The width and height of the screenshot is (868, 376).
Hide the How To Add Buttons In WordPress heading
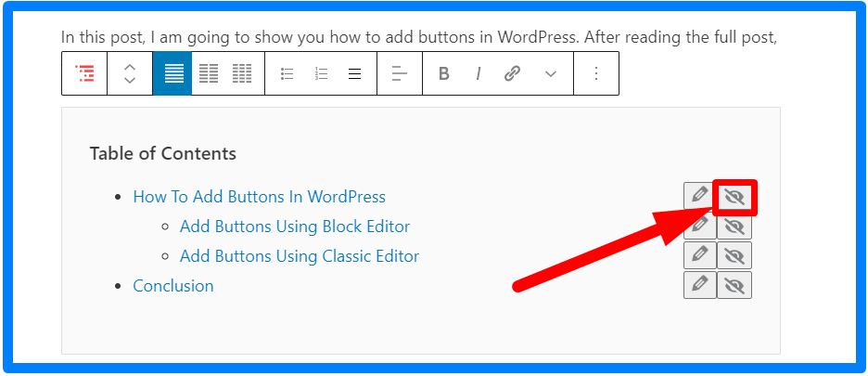pyautogui.click(x=734, y=197)
